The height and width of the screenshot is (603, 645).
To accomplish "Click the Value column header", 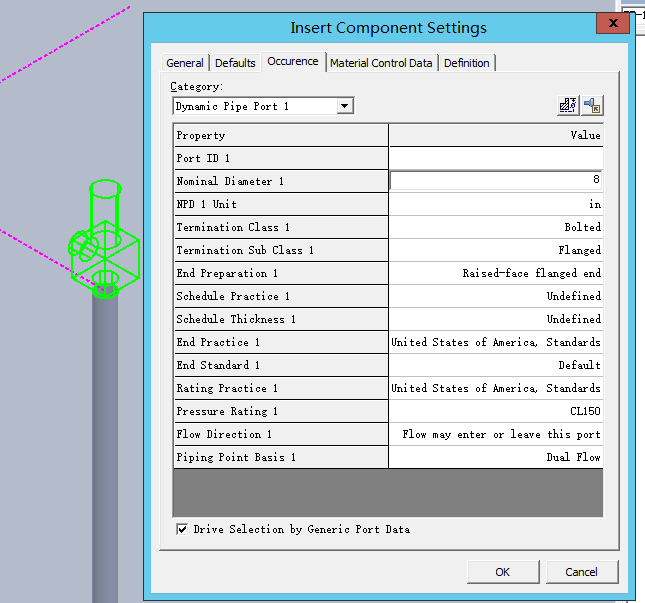I will tap(496, 135).
